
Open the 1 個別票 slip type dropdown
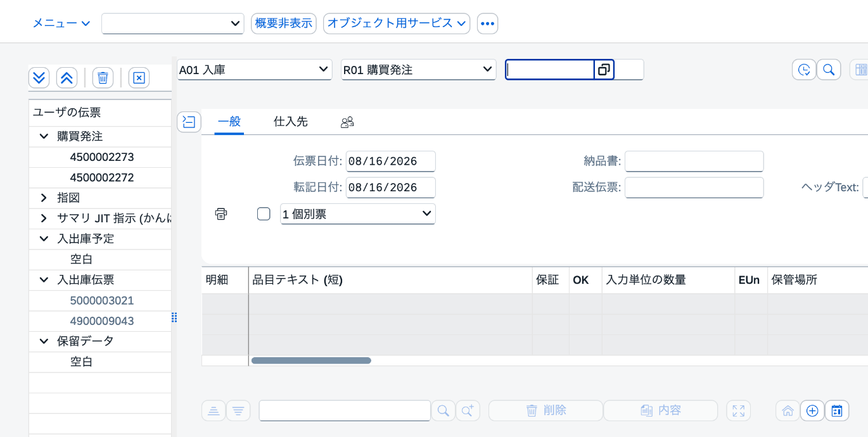coord(358,214)
